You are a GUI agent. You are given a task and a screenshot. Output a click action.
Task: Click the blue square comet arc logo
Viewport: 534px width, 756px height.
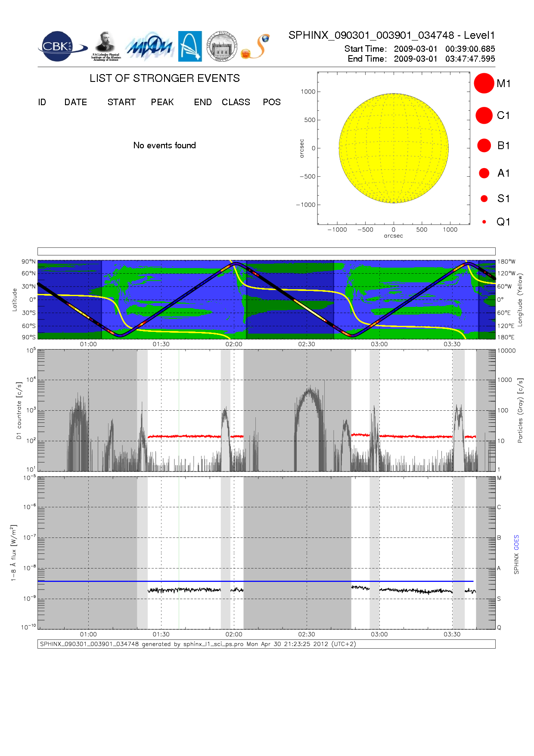190,46
